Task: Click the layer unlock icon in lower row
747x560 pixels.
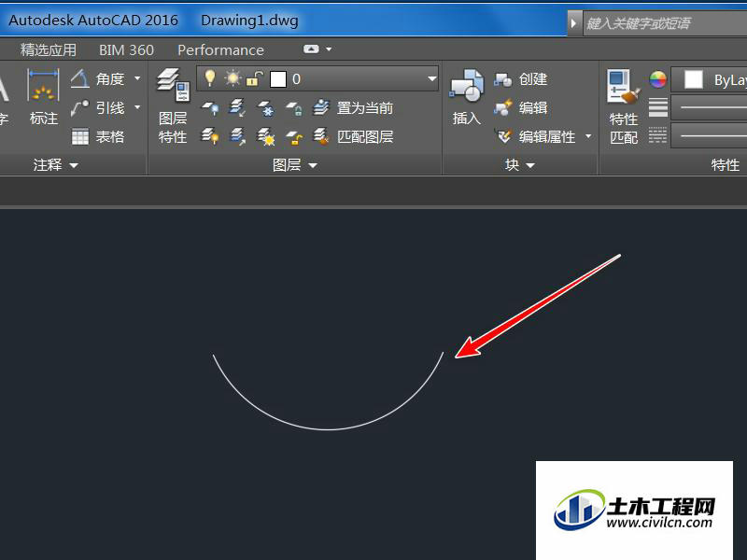Action: 294,137
